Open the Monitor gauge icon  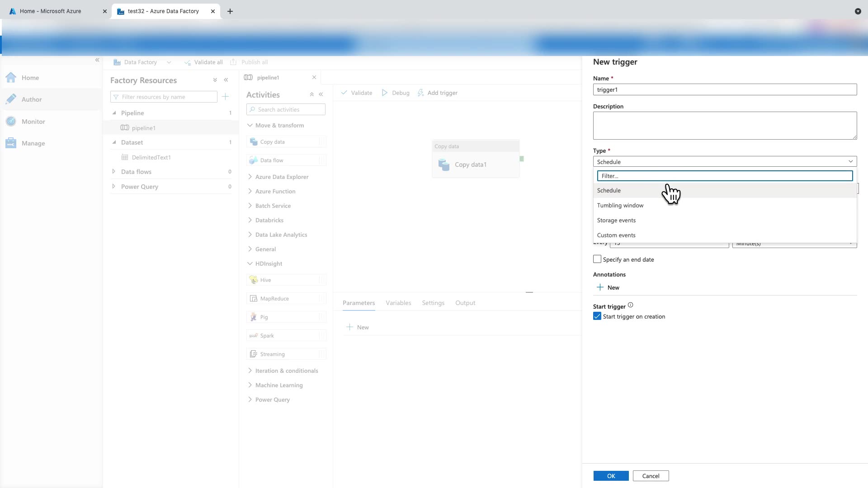click(x=11, y=121)
